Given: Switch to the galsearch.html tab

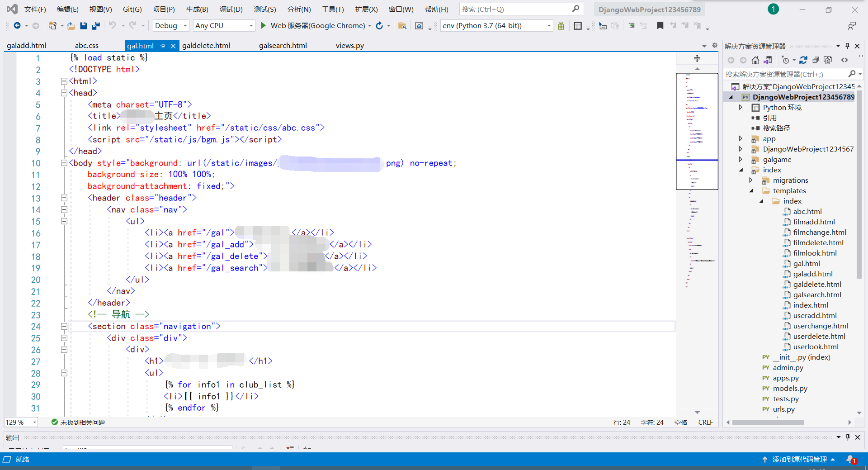Looking at the screenshot, I should (283, 46).
